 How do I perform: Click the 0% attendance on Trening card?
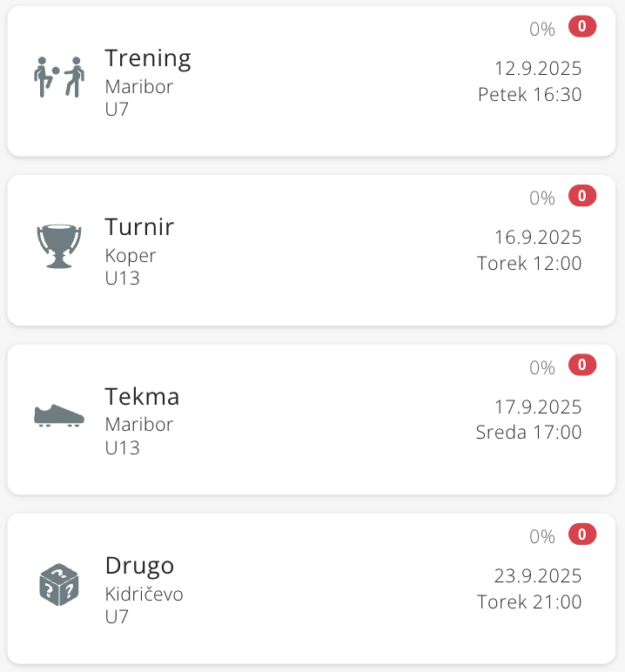tap(541, 29)
